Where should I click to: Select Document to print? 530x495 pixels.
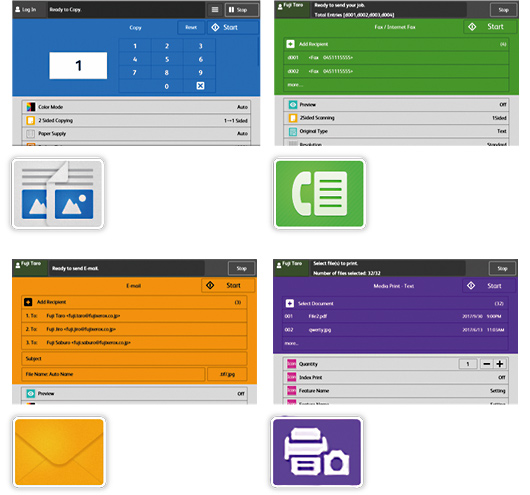click(x=395, y=303)
